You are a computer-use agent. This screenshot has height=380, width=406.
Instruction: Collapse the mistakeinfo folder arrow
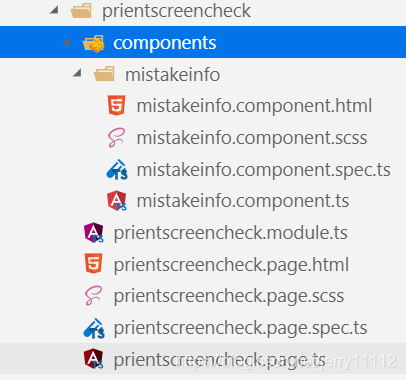pyautogui.click(x=77, y=73)
